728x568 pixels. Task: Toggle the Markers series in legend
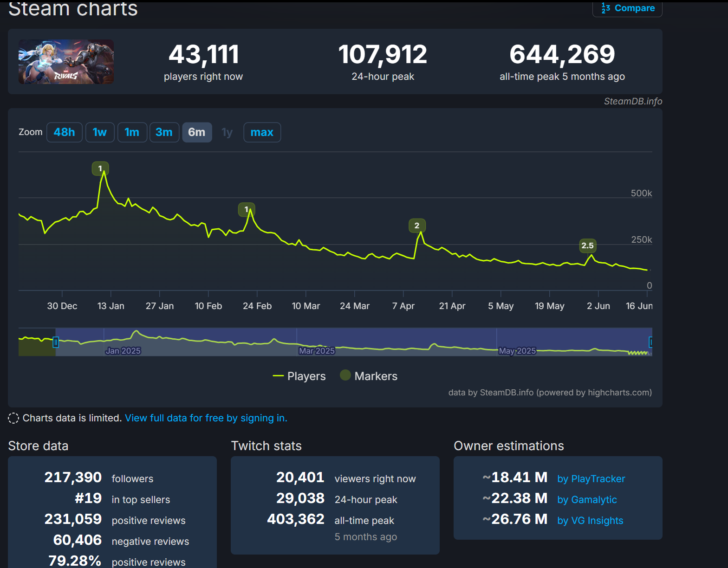pyautogui.click(x=369, y=376)
